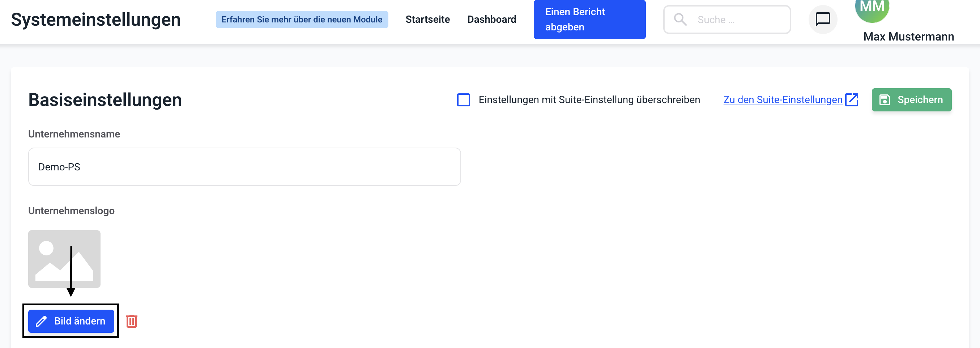Open 'Erfahren Sie mehr über die neuen Module'
980x348 pixels.
point(302,20)
